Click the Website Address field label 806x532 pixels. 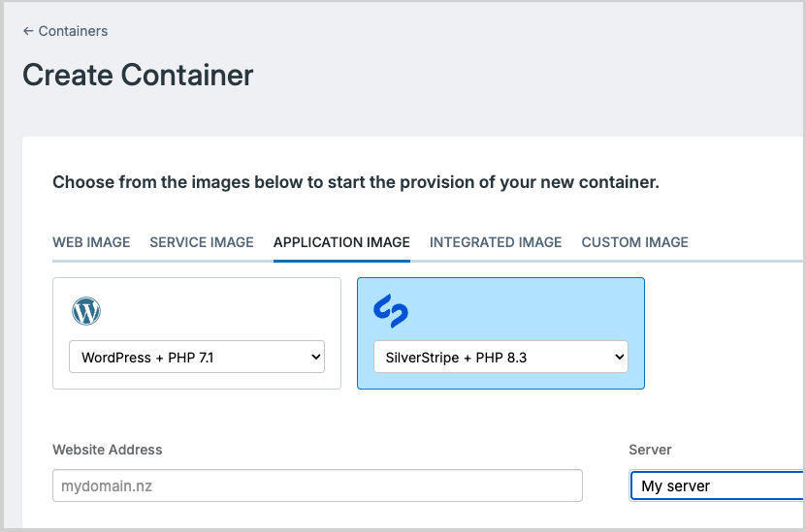coord(108,450)
